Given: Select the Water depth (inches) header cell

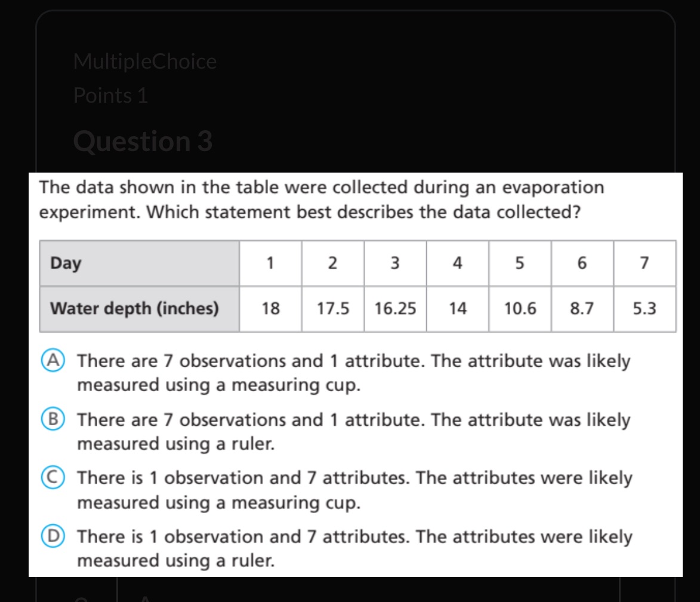Looking at the screenshot, I should (138, 309).
